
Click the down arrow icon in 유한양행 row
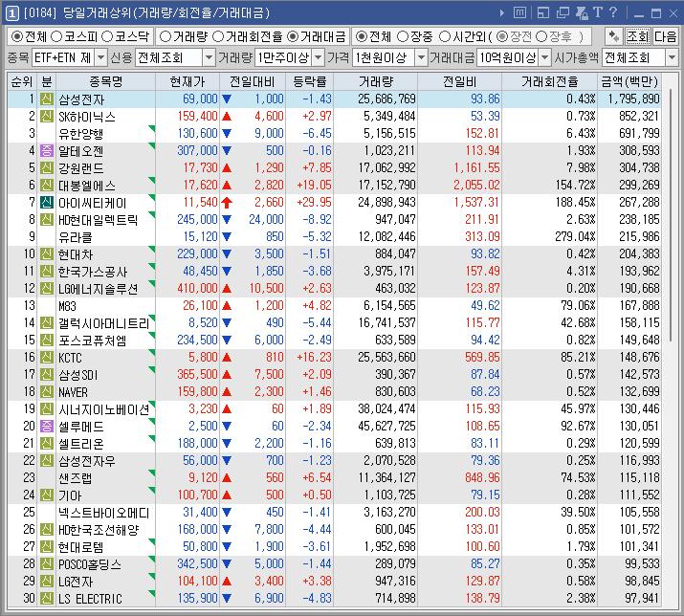(x=227, y=134)
